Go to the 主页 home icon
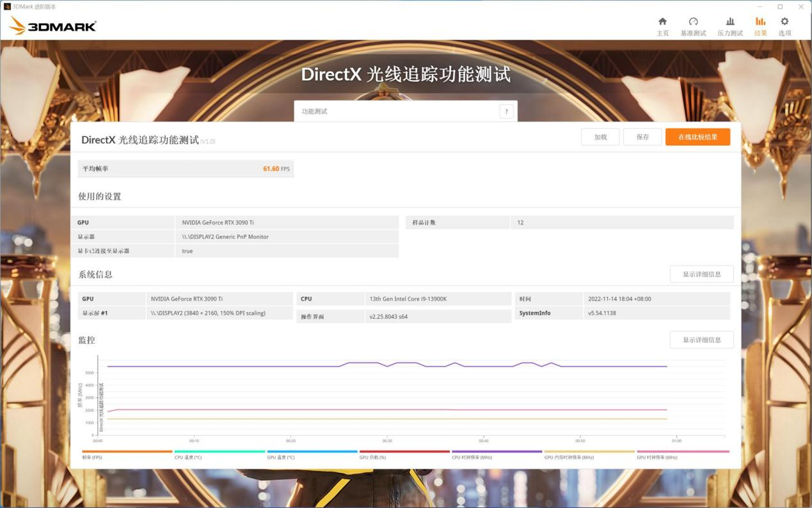The height and width of the screenshot is (508, 812). click(x=662, y=26)
